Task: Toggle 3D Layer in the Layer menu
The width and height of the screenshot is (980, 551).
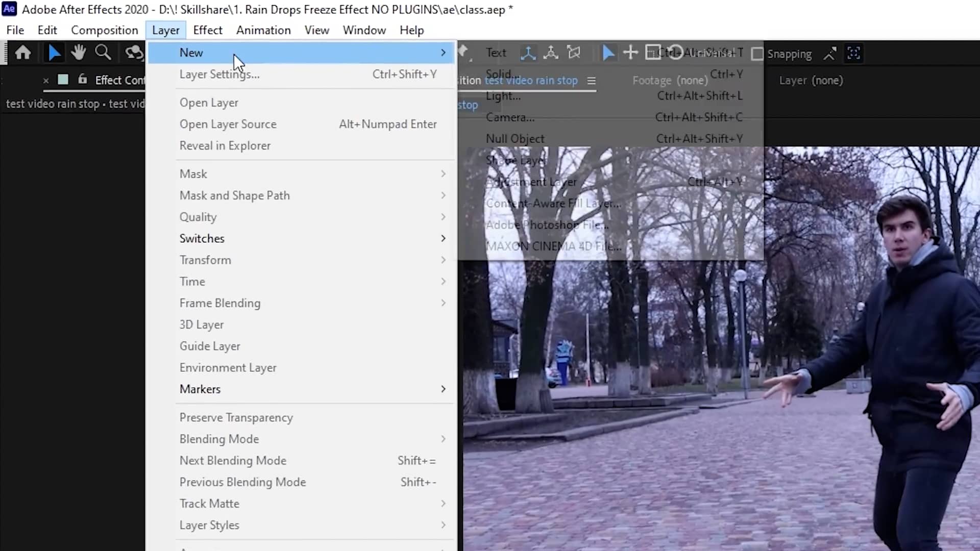Action: point(201,324)
